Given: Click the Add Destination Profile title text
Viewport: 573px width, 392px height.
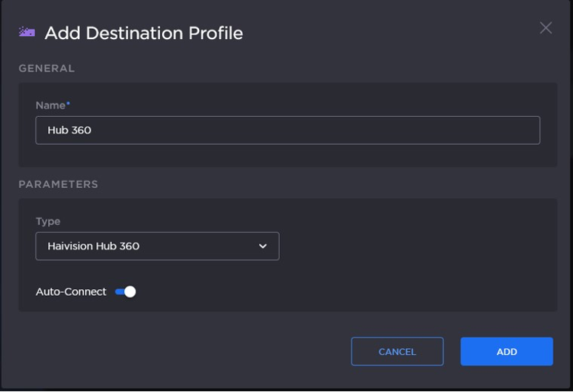Looking at the screenshot, I should coord(144,33).
